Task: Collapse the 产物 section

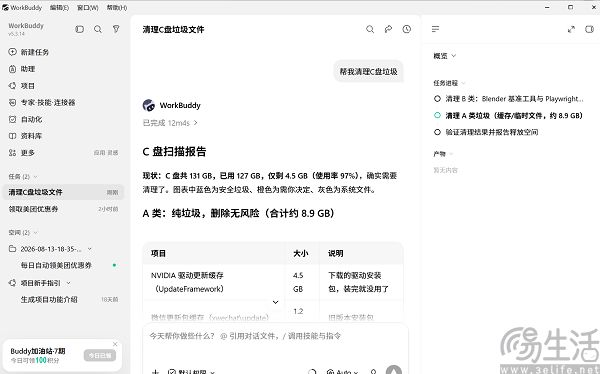Action: pos(451,154)
